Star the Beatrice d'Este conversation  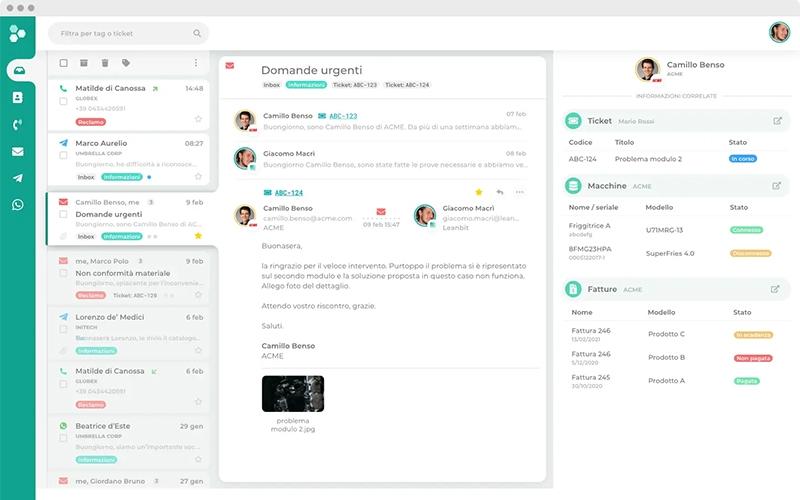pos(198,459)
